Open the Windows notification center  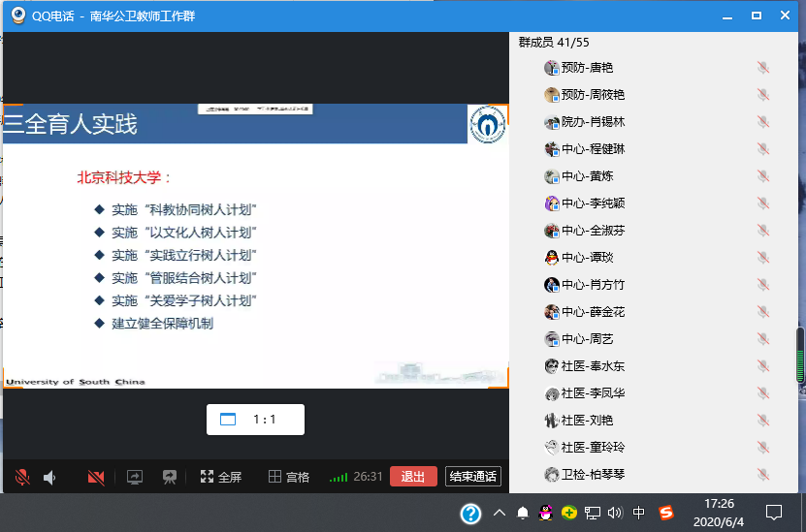774,513
